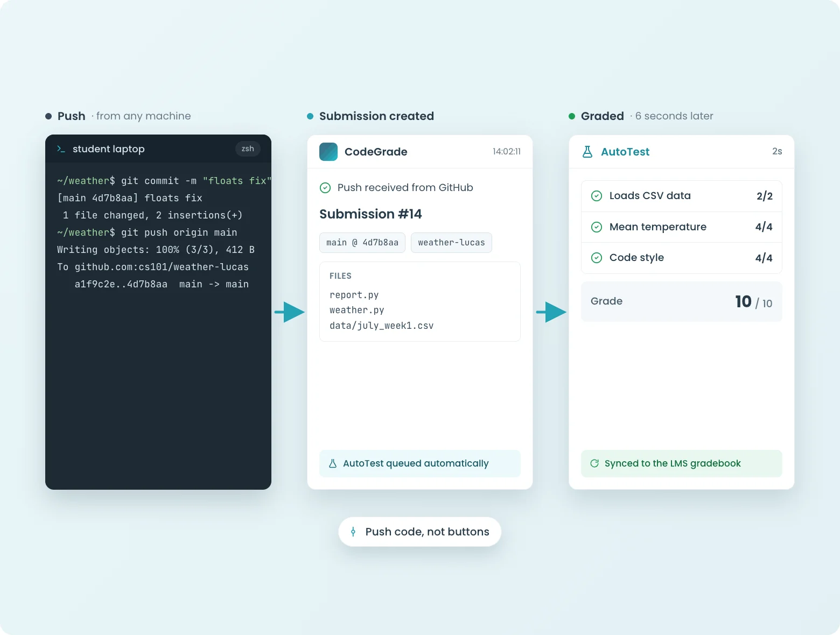Click the Graded column heading

[603, 116]
